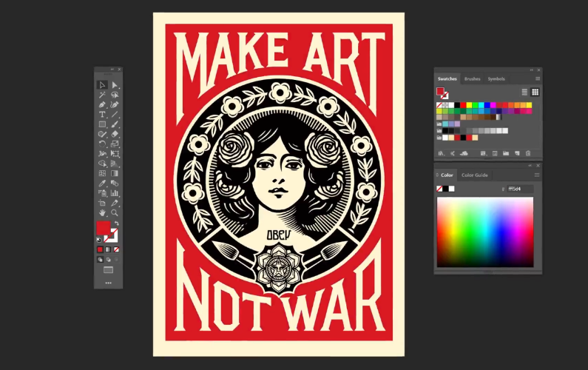Select the Column Graph tool

pos(115,193)
